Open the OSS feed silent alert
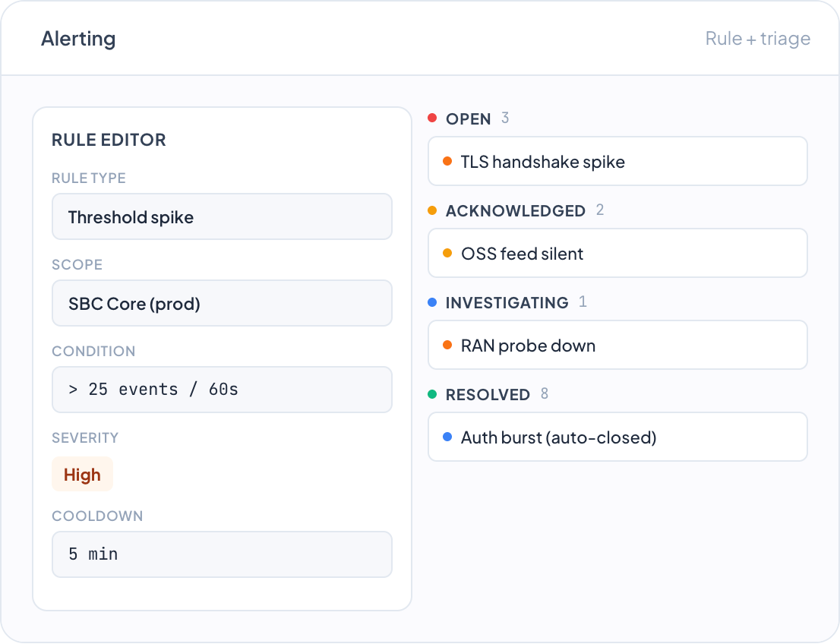 [x=617, y=253]
